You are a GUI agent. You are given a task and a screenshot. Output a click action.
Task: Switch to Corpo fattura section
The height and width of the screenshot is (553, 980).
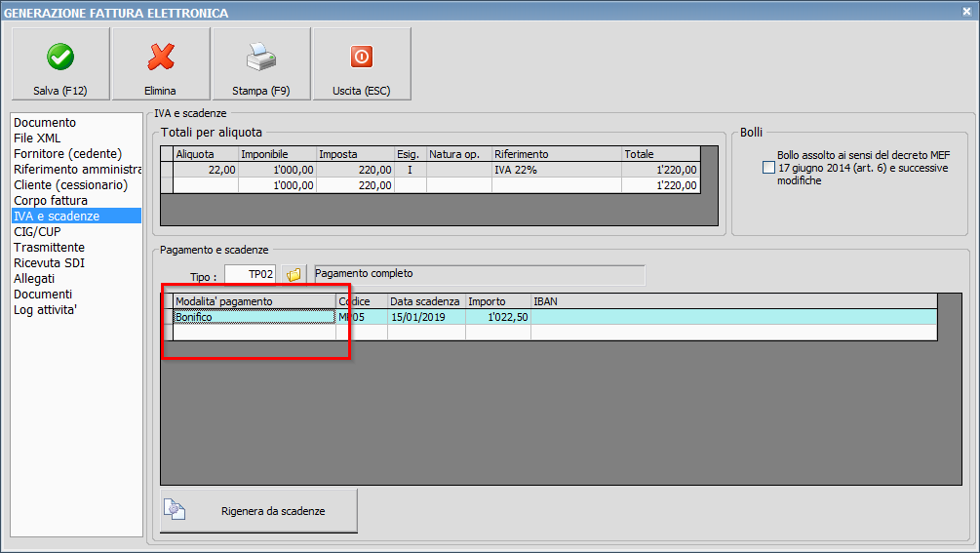click(x=76, y=201)
